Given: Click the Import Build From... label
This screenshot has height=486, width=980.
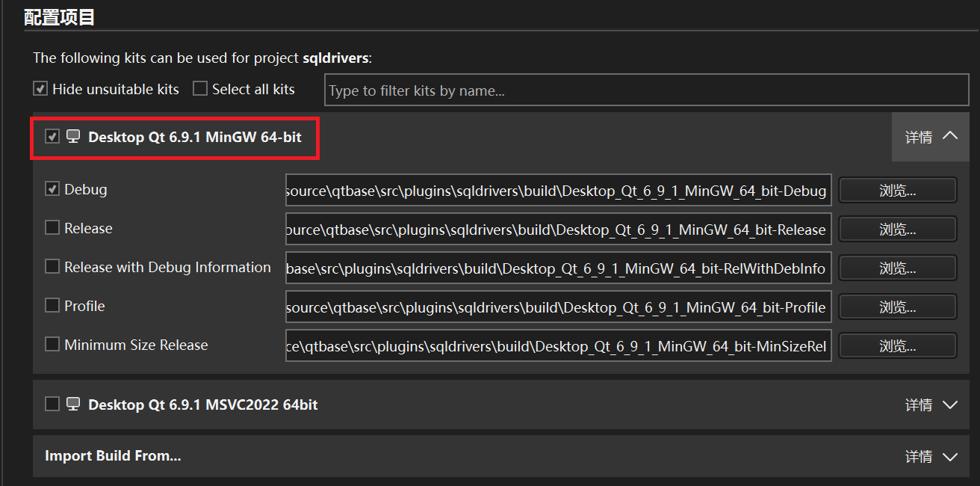Looking at the screenshot, I should pyautogui.click(x=113, y=455).
